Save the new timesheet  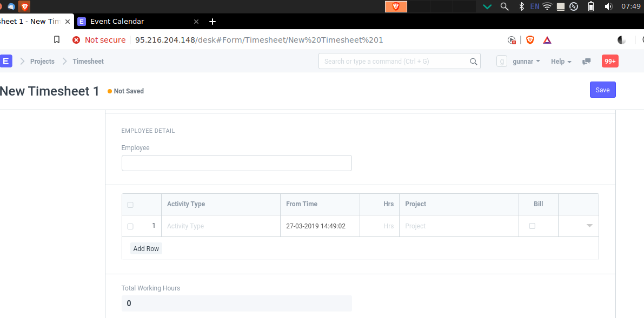point(602,90)
